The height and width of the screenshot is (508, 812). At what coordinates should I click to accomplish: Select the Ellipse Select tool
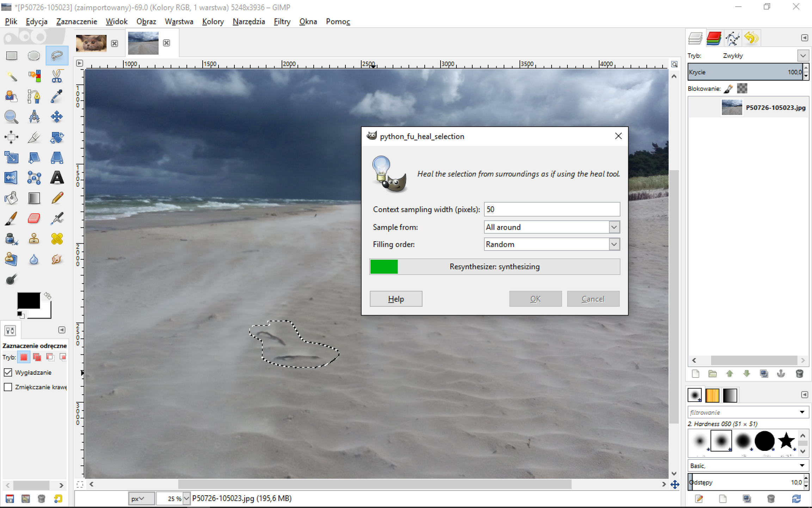click(34, 56)
